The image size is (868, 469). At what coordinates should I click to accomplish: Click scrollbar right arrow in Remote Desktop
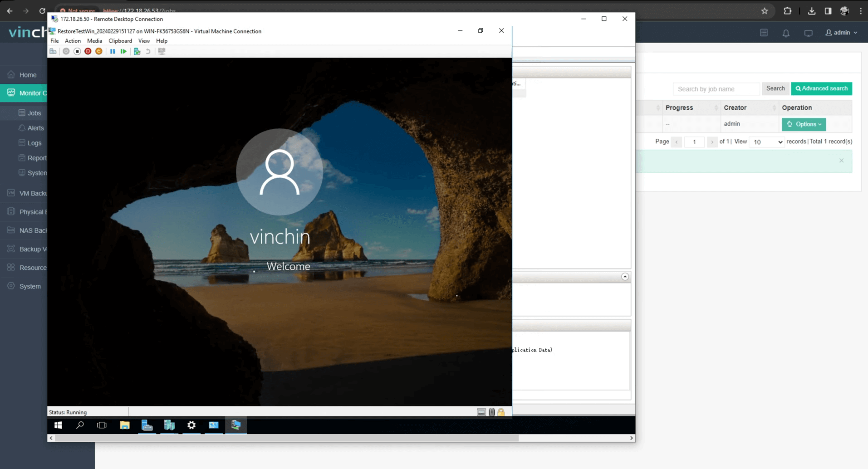pyautogui.click(x=631, y=438)
